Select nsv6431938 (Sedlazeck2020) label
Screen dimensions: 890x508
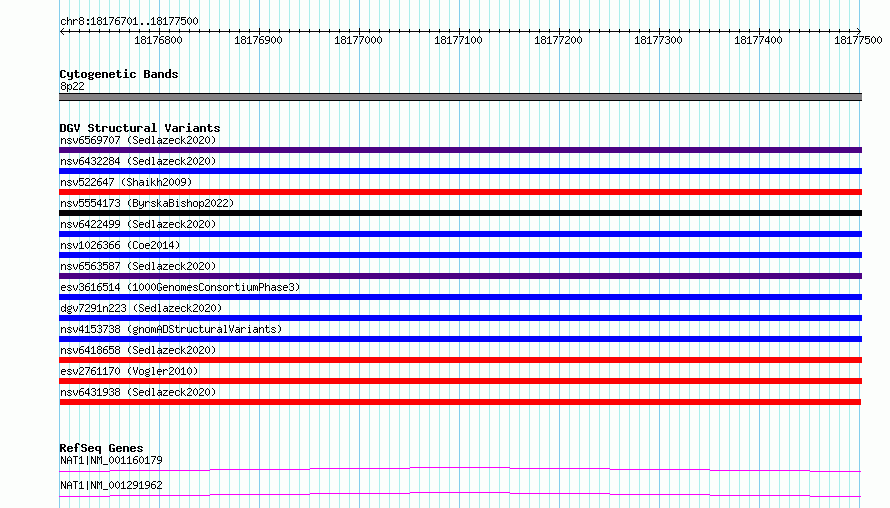pyautogui.click(x=138, y=392)
